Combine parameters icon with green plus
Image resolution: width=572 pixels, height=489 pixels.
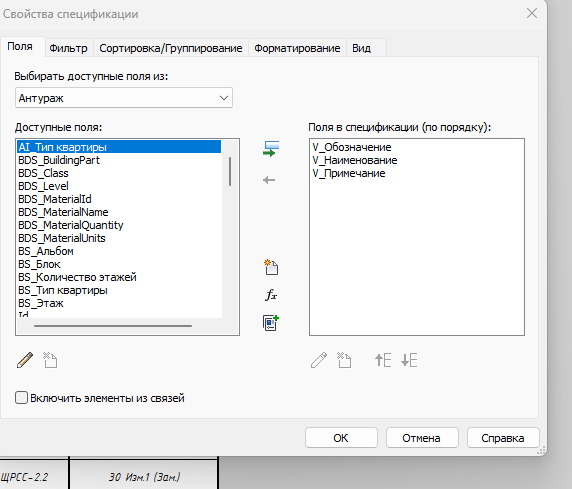pos(271,323)
